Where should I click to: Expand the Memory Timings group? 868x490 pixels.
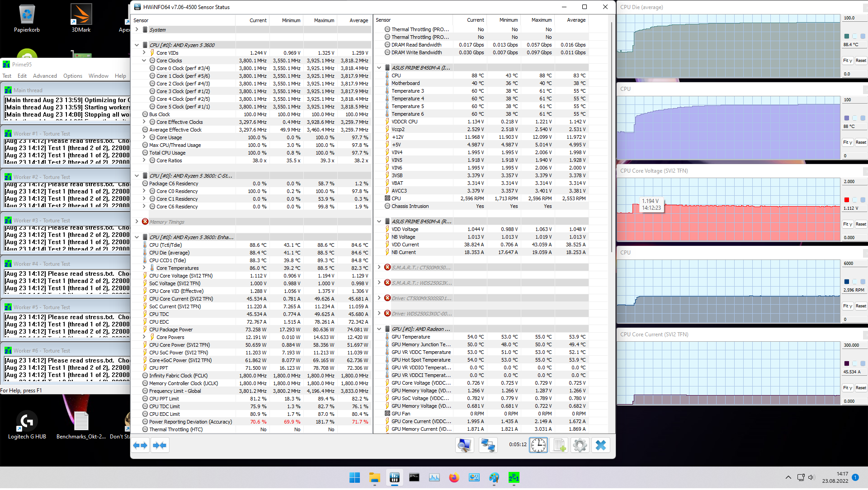pos(137,222)
